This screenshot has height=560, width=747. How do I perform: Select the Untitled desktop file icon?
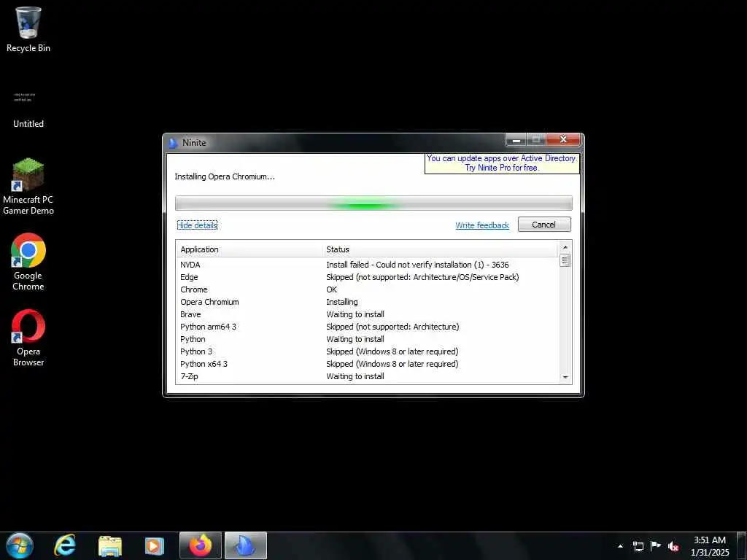[x=28, y=109]
